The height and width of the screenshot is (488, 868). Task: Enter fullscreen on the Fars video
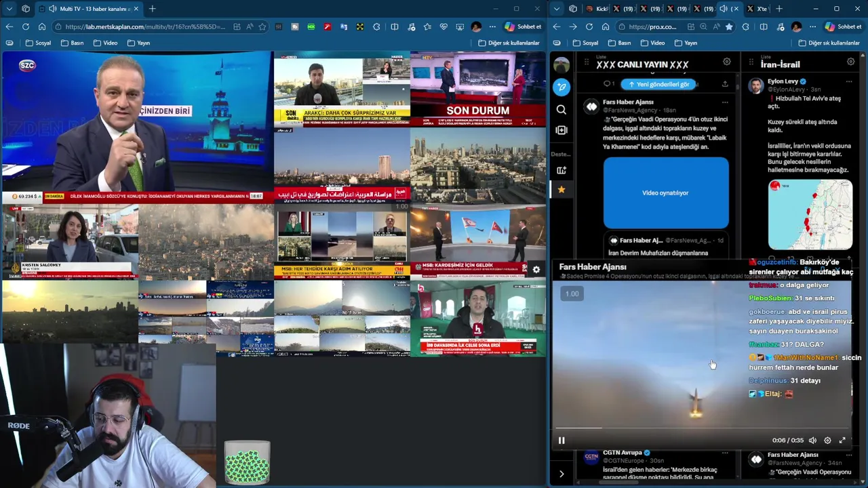point(842,441)
